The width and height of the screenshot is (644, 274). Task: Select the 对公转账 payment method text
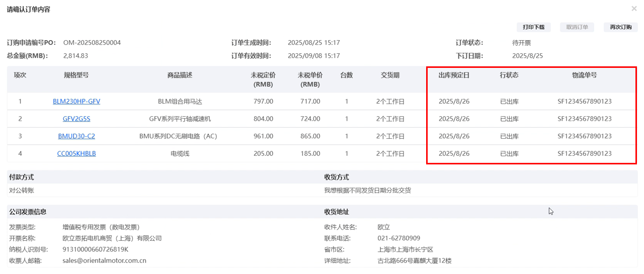click(22, 191)
